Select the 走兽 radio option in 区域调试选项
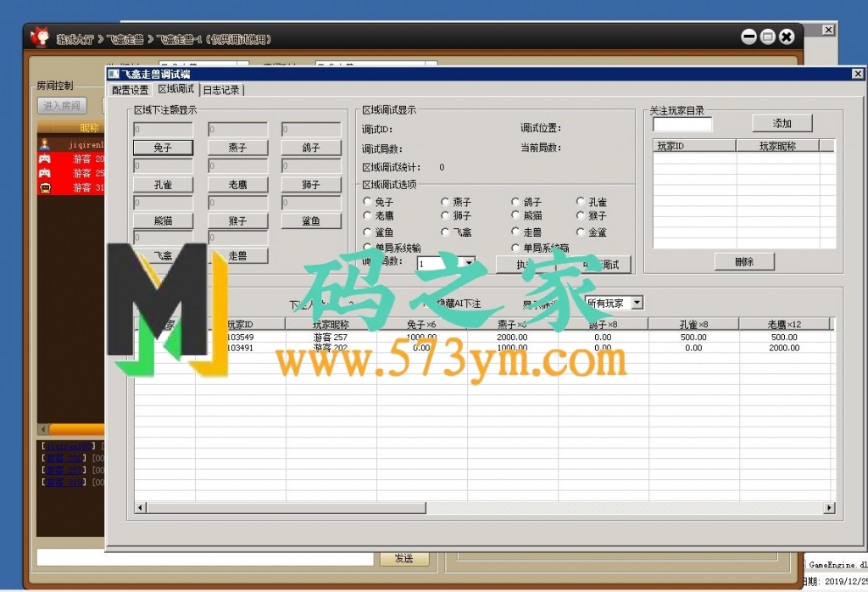 (x=515, y=232)
